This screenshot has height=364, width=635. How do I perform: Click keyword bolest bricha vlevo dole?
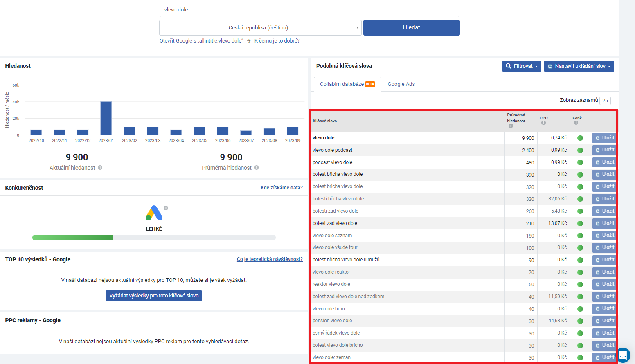pos(338,186)
